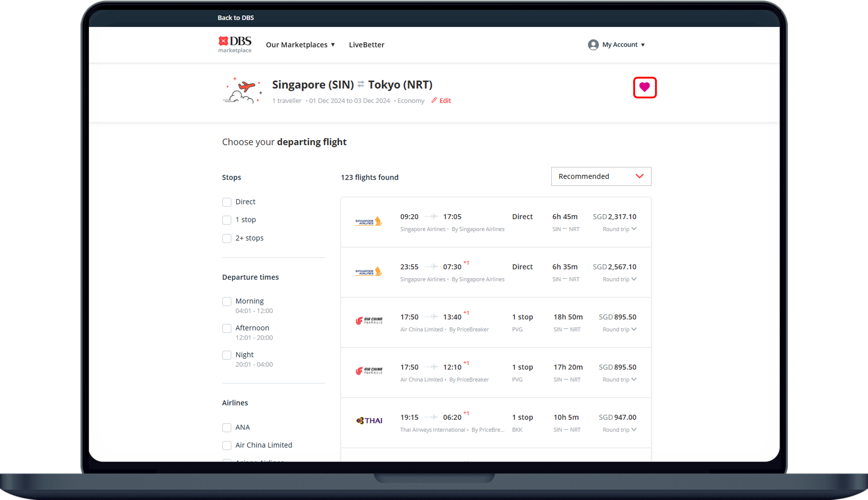Go to the LiveBetter menu item
The image size is (868, 500).
(367, 45)
